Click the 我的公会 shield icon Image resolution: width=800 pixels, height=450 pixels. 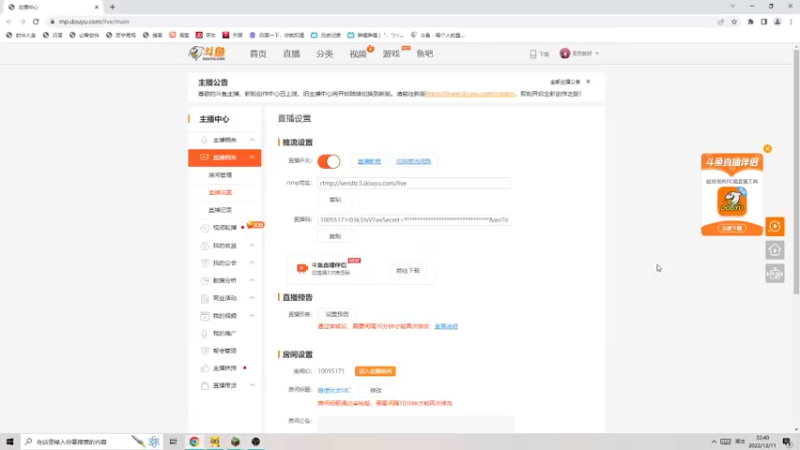coord(205,263)
